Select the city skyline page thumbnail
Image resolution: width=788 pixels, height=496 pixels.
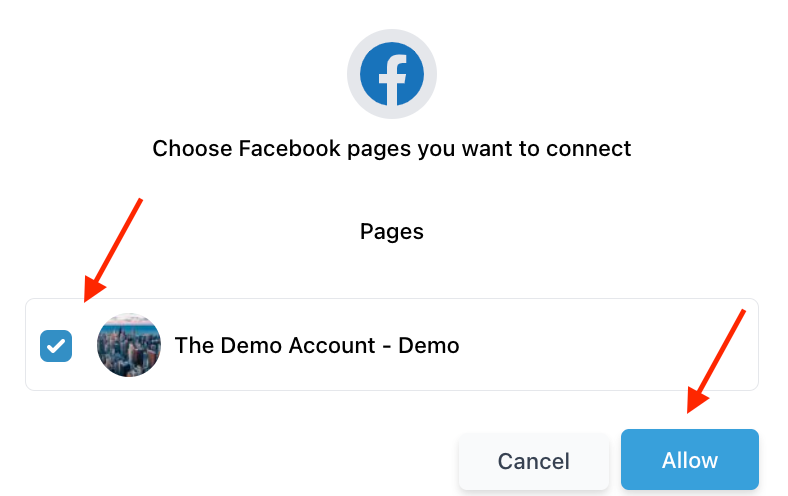[129, 345]
